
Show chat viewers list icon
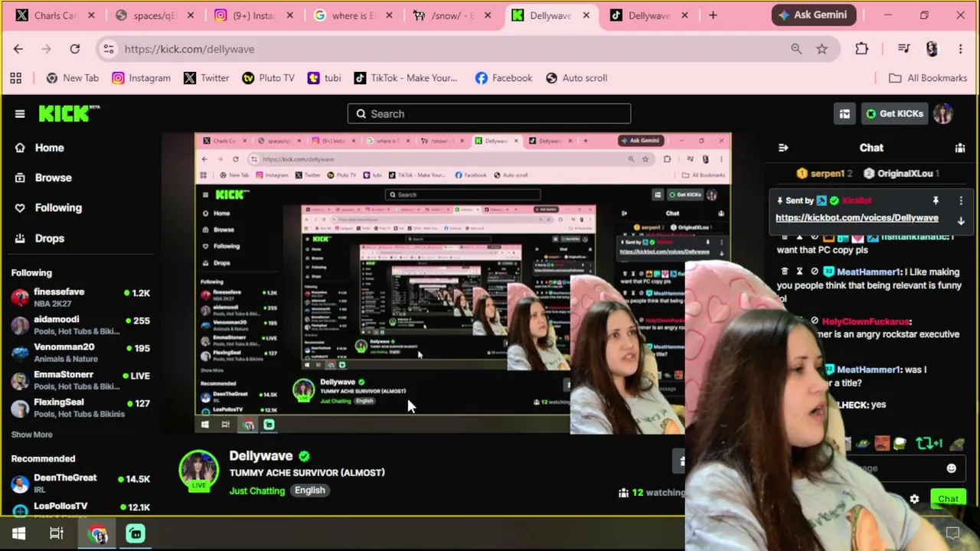[960, 148]
